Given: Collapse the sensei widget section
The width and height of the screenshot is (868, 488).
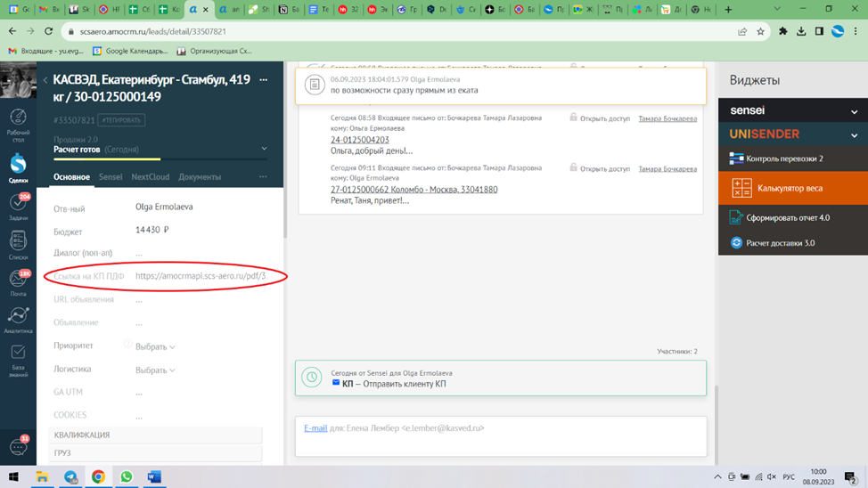Looking at the screenshot, I should [x=854, y=111].
